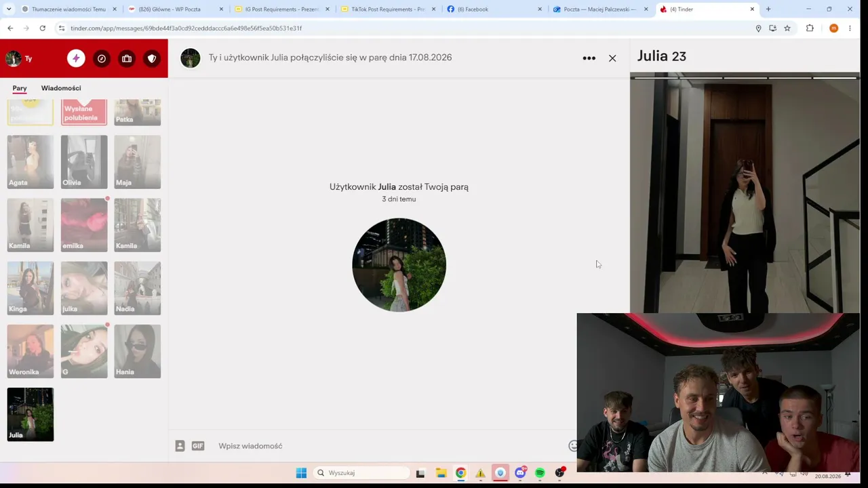This screenshot has height=488, width=868.
Task: Switch to the Wiadomości tab
Action: pyautogui.click(x=61, y=88)
